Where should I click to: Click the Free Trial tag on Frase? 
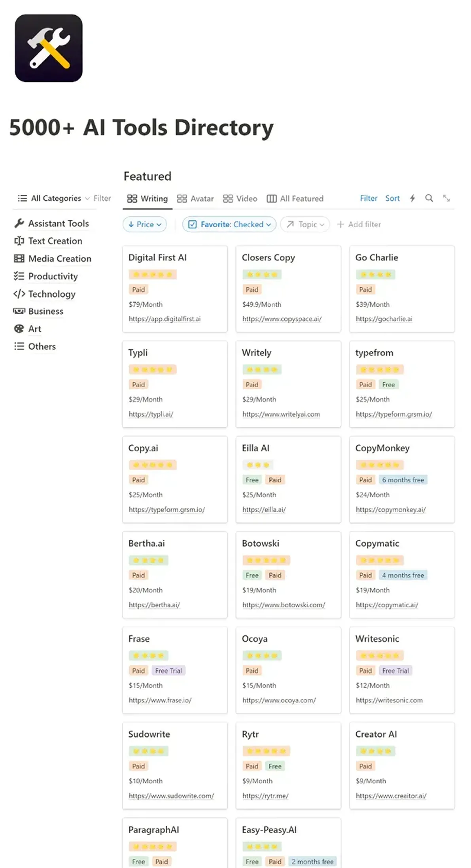tap(168, 670)
